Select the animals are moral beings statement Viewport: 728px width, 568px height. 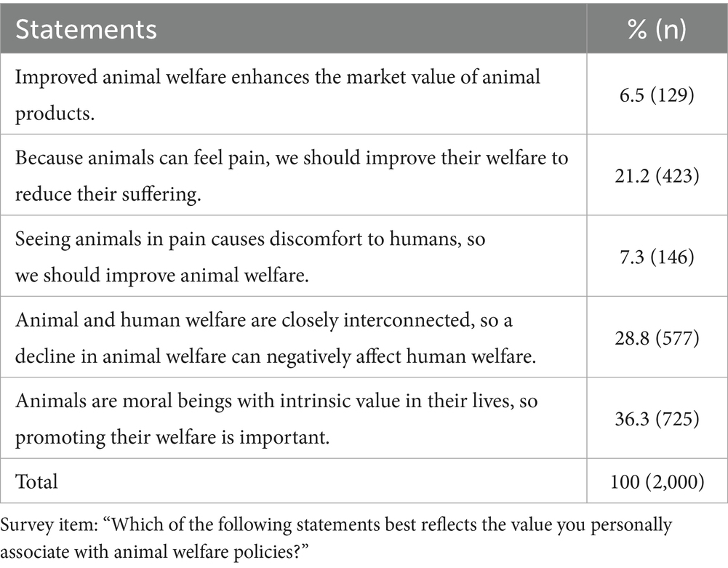coord(276,418)
